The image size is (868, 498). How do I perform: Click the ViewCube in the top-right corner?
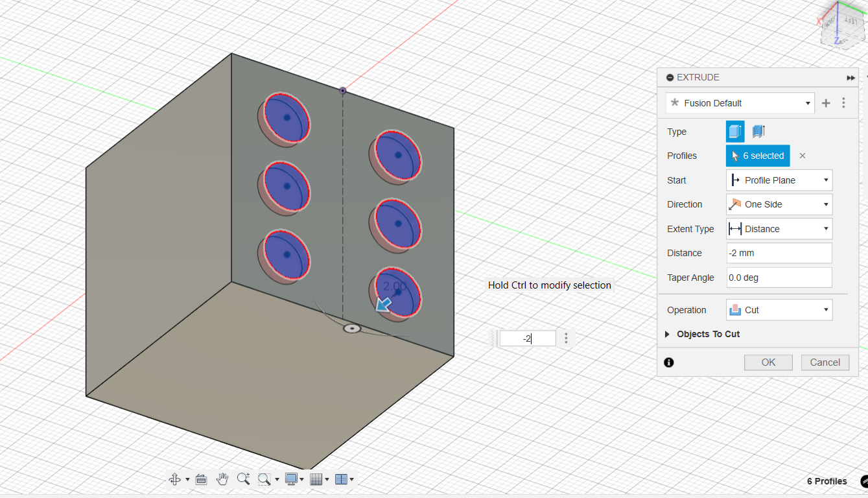click(841, 26)
